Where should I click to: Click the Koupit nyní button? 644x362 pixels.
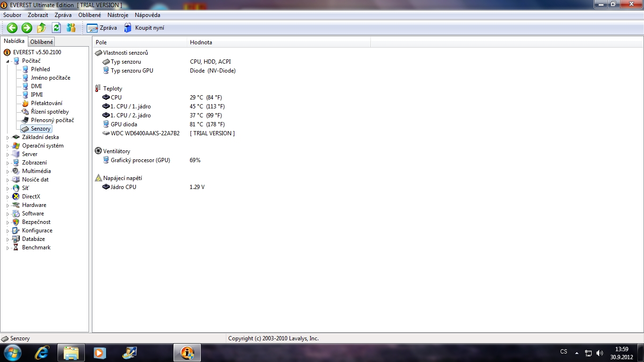144,28
